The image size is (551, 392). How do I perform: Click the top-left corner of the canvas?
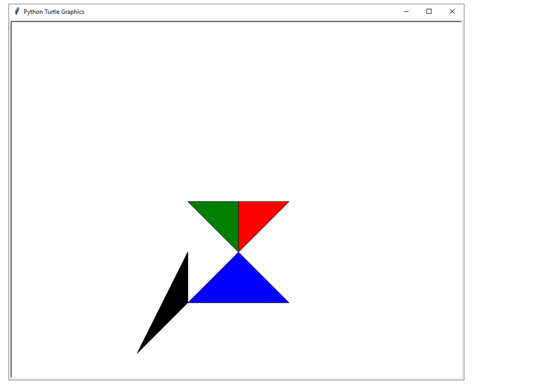tap(12, 22)
